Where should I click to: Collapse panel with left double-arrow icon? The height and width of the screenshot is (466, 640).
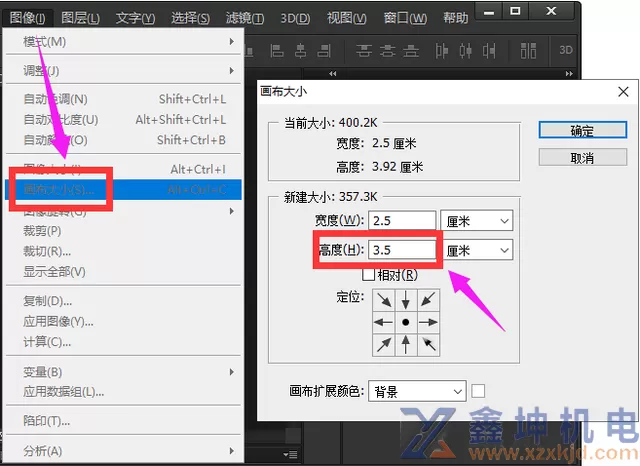click(x=333, y=73)
